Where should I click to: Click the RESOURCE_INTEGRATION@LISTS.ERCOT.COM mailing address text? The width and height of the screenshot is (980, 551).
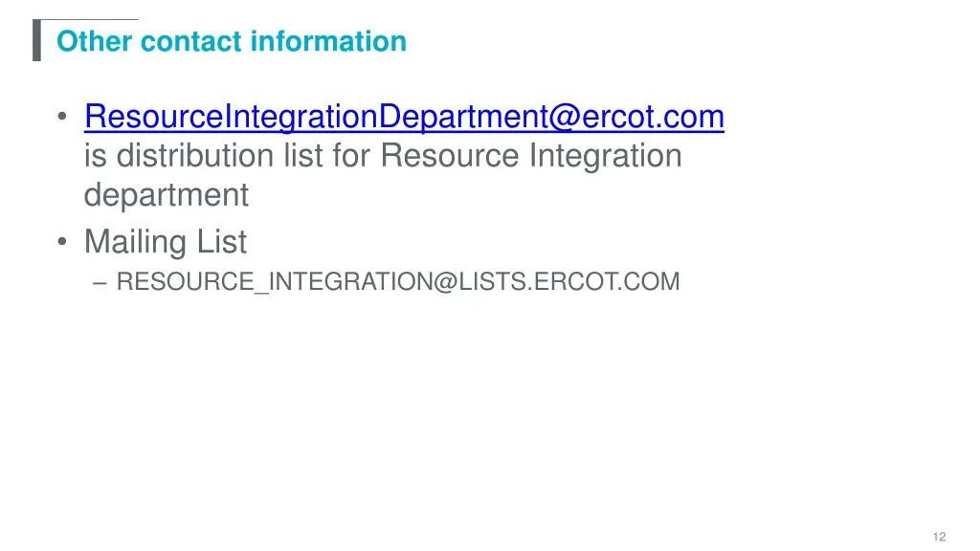coord(397,281)
